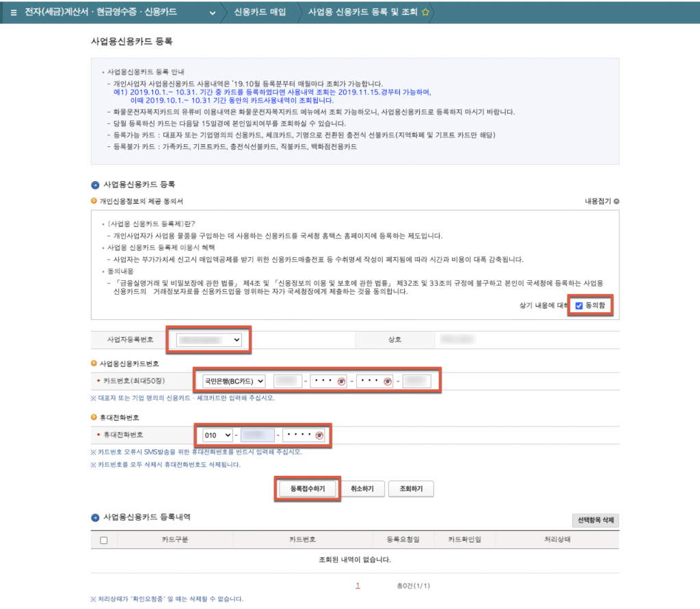Click the last card number input field
Image resolution: width=700 pixels, height=609 pixels.
tap(416, 381)
